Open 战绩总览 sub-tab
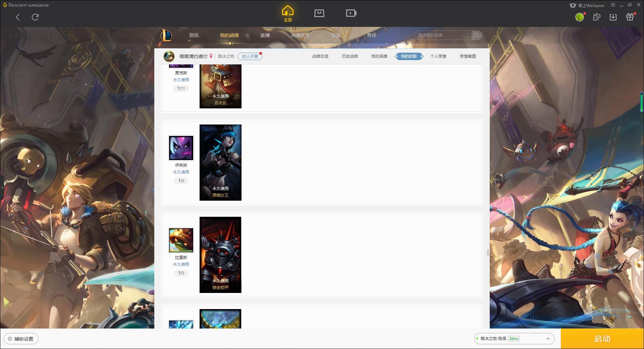 (x=320, y=56)
